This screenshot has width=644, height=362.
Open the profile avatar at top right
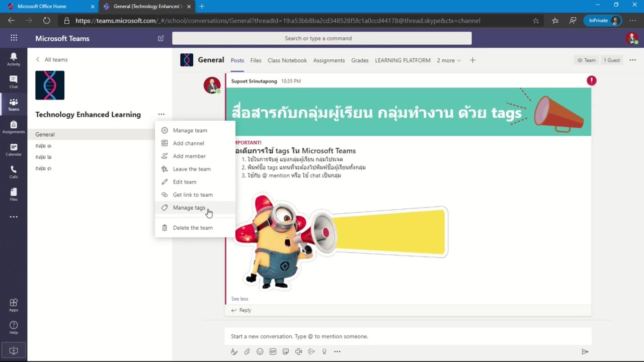[x=632, y=38]
